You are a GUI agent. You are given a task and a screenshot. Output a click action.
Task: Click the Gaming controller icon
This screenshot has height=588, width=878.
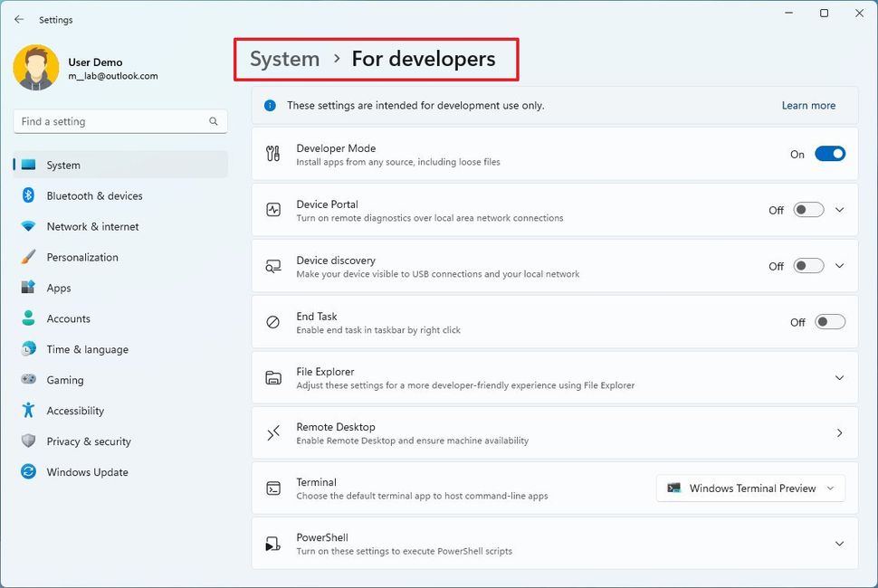[29, 379]
